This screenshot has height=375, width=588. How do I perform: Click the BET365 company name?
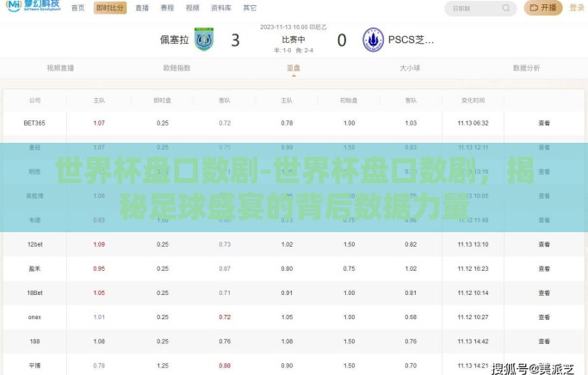[x=34, y=123]
